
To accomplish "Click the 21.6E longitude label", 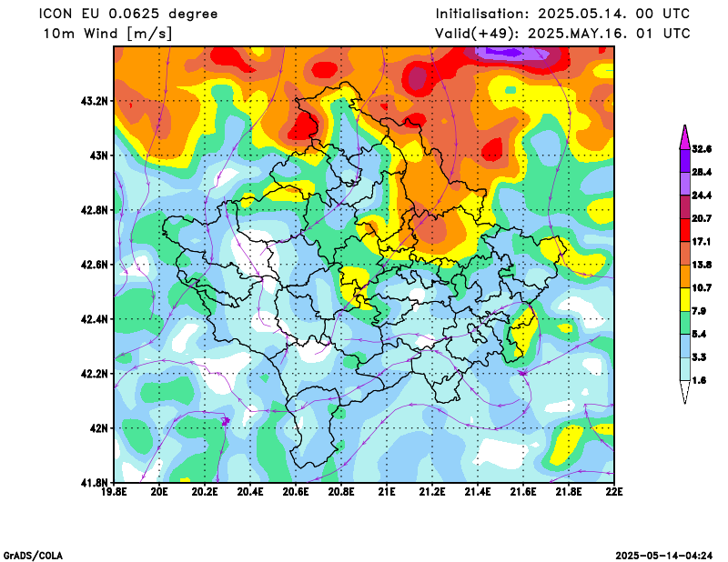I will tap(523, 491).
